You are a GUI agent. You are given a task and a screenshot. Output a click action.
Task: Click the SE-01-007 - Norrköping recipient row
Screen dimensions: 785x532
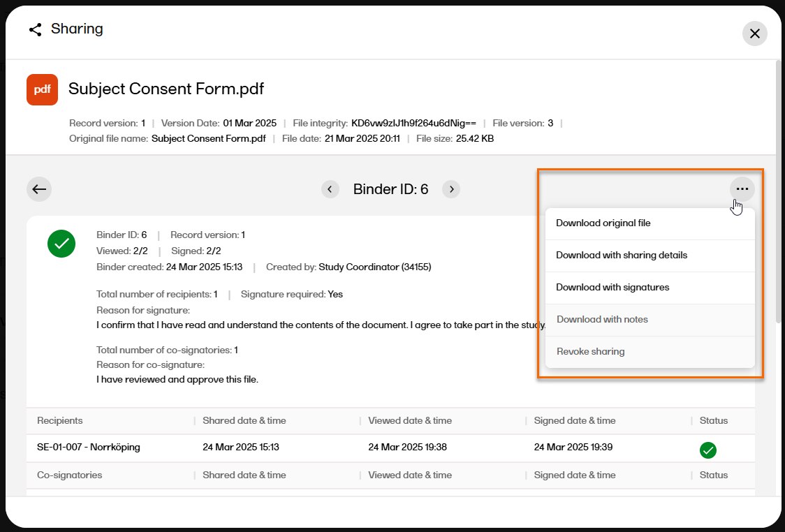(89, 448)
